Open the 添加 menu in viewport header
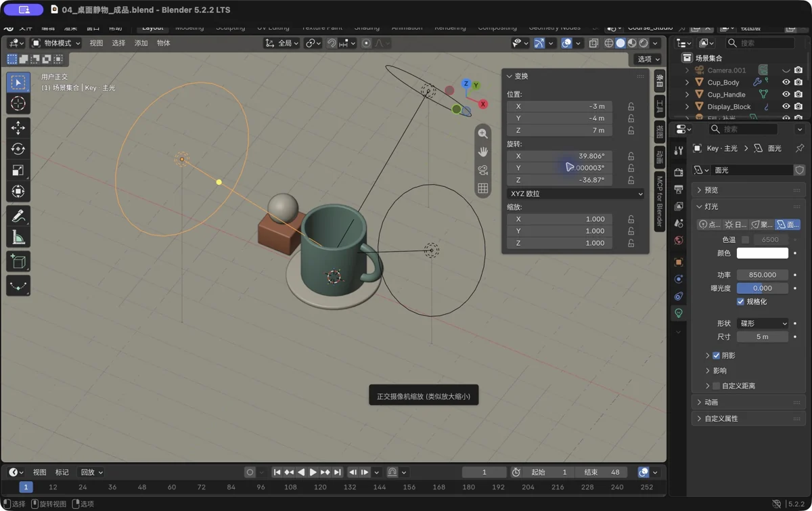 click(141, 43)
